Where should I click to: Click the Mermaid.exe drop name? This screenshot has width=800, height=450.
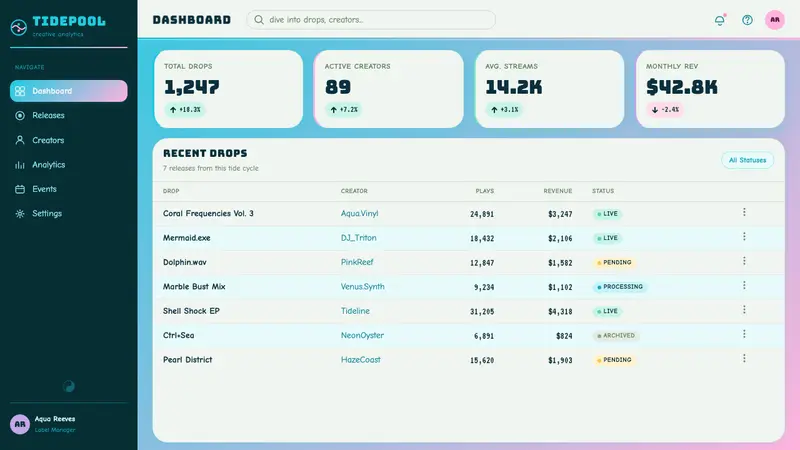click(x=186, y=238)
